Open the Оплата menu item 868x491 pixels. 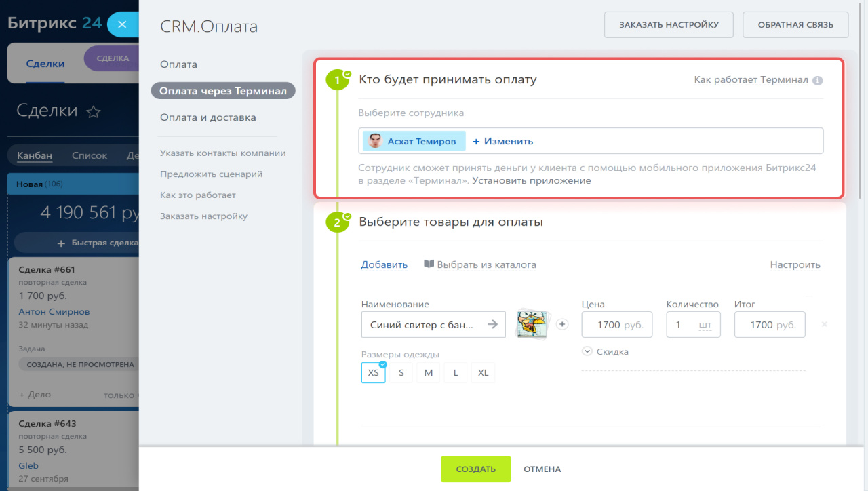178,64
